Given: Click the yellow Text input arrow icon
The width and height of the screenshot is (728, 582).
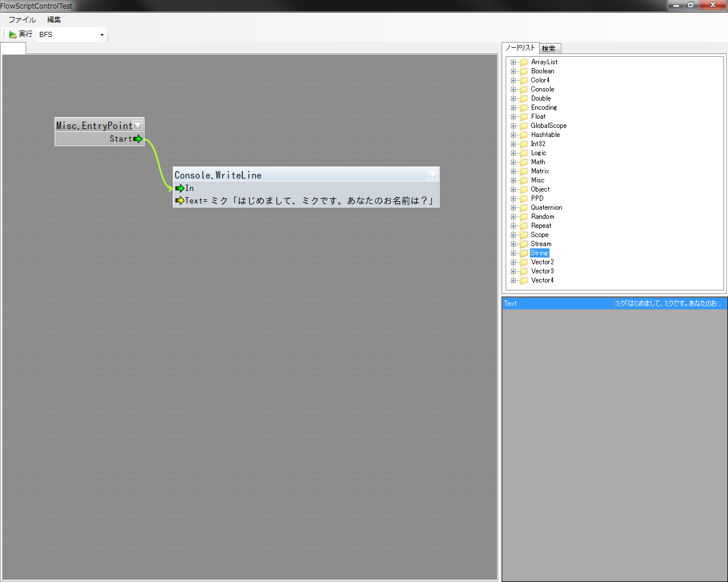Looking at the screenshot, I should pyautogui.click(x=180, y=201).
